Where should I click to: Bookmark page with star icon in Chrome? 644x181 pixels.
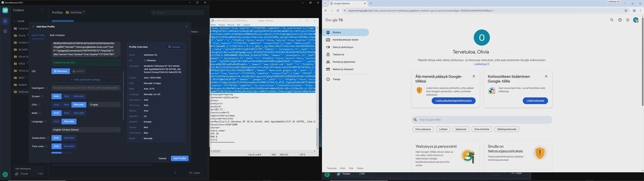[x=626, y=11]
